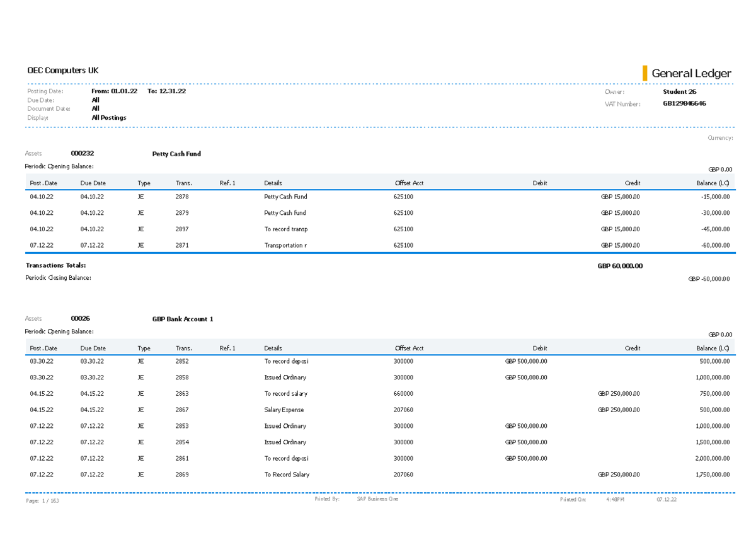Click the OEC Computers UK company name

[62, 70]
